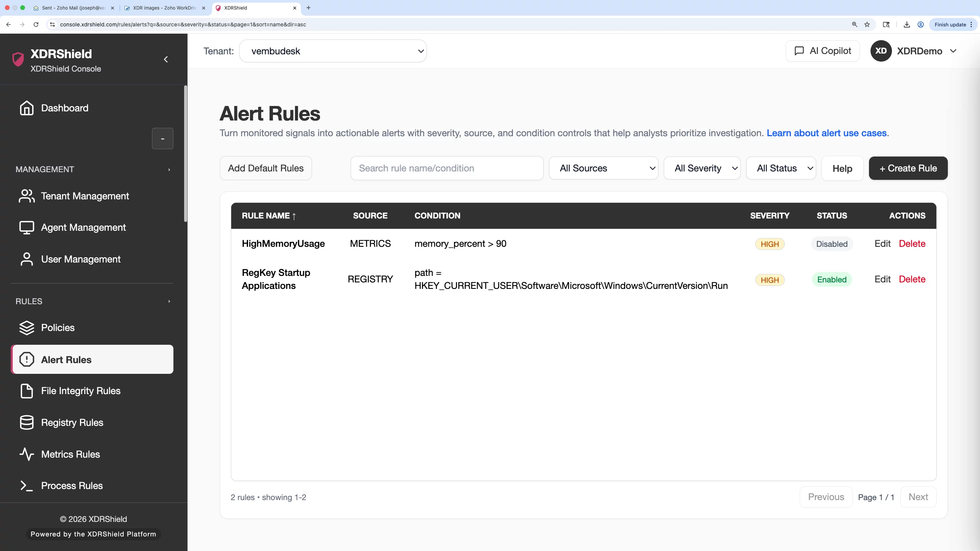Delete the HighMemoryUsage rule

coord(912,244)
